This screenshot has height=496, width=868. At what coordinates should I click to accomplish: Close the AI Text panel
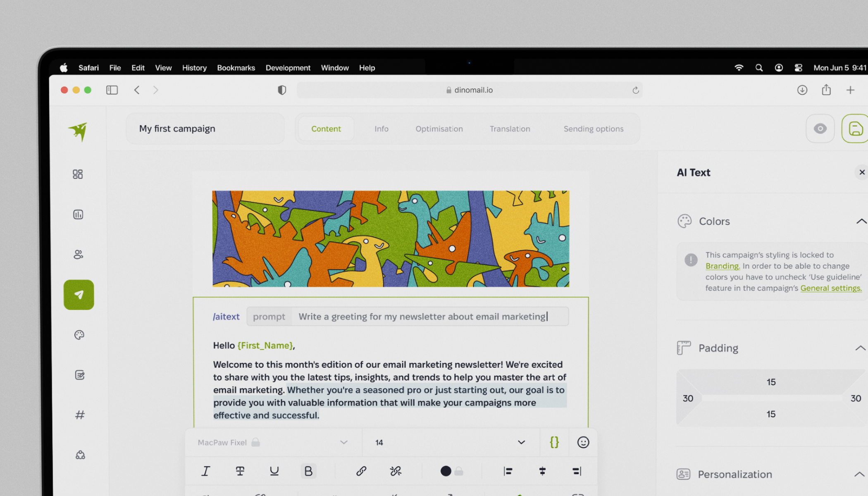point(862,172)
